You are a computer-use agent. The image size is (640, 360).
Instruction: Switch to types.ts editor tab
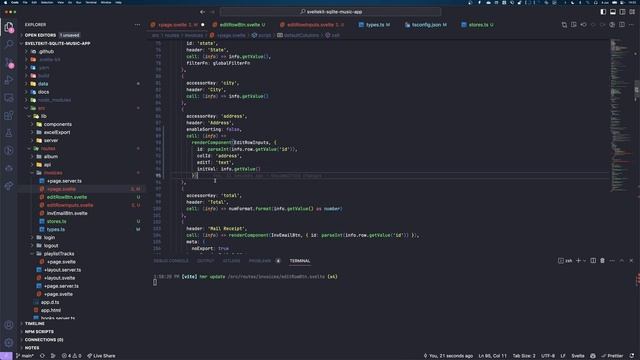pyautogui.click(x=374, y=25)
